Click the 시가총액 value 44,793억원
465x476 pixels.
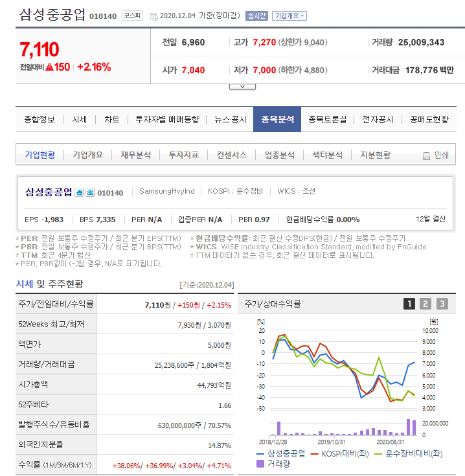tap(214, 385)
